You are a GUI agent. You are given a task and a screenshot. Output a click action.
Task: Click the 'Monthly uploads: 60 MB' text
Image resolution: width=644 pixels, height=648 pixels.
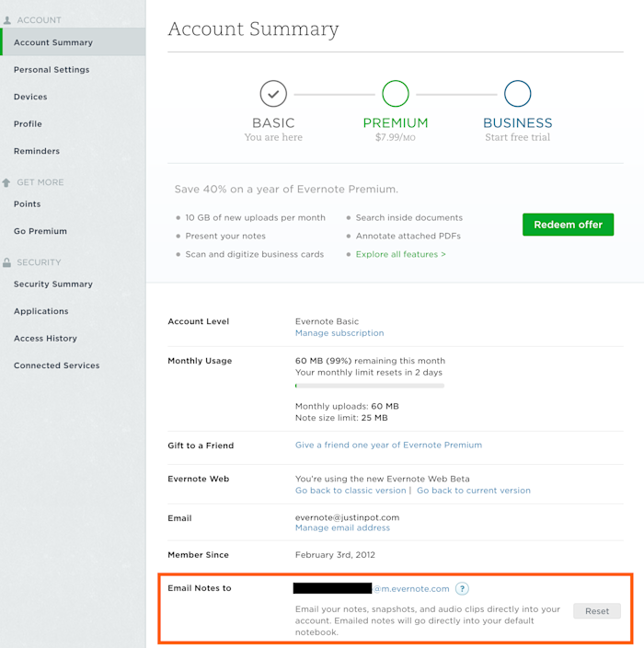[347, 406]
